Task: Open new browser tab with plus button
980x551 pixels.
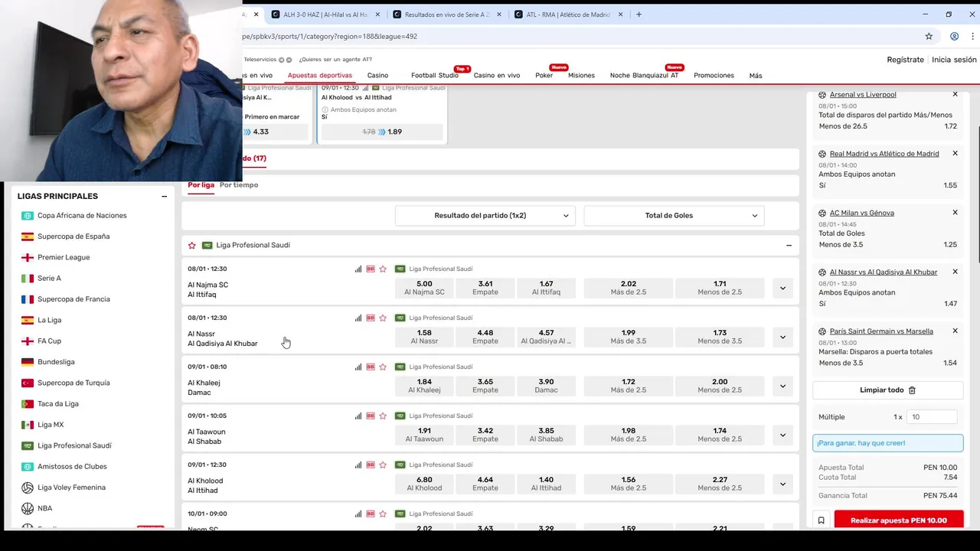Action: tap(639, 15)
